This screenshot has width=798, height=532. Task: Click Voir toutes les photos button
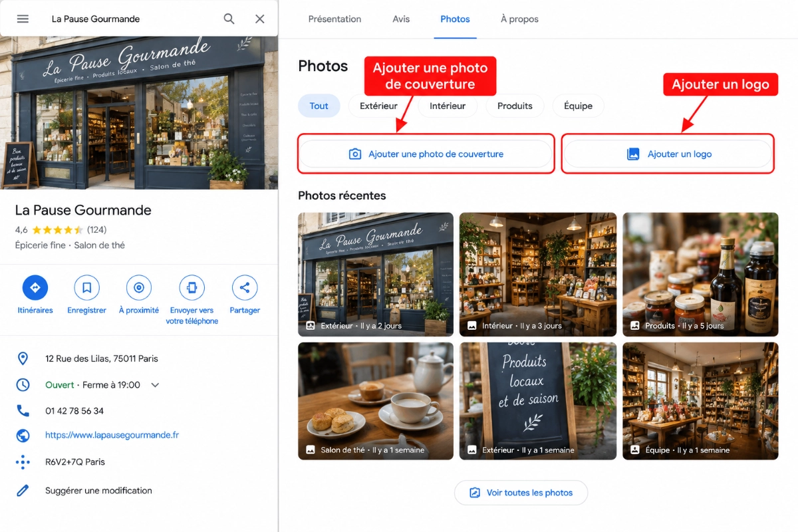coord(521,493)
